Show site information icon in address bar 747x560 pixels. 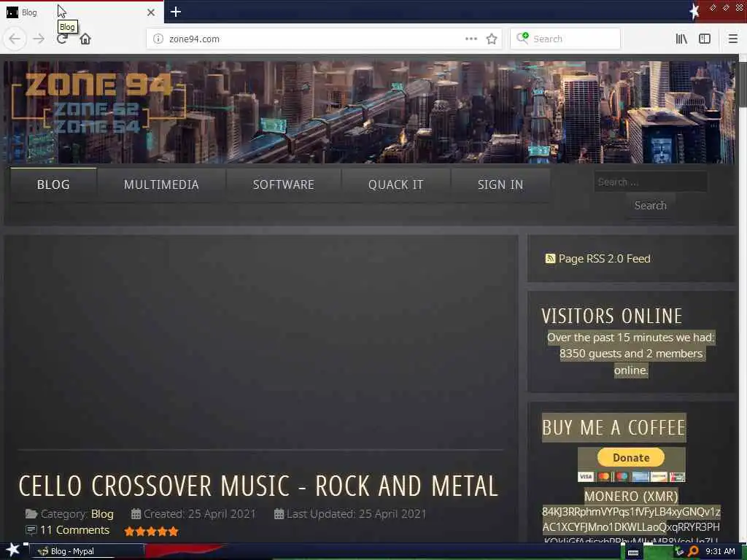[158, 39]
